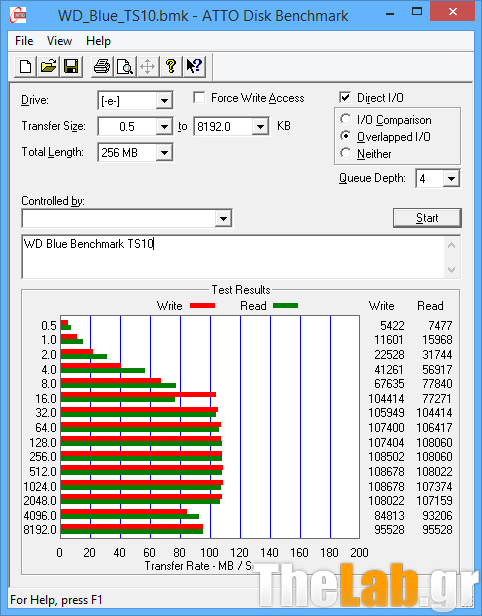Save the benchmark with floppy icon

pos(71,66)
